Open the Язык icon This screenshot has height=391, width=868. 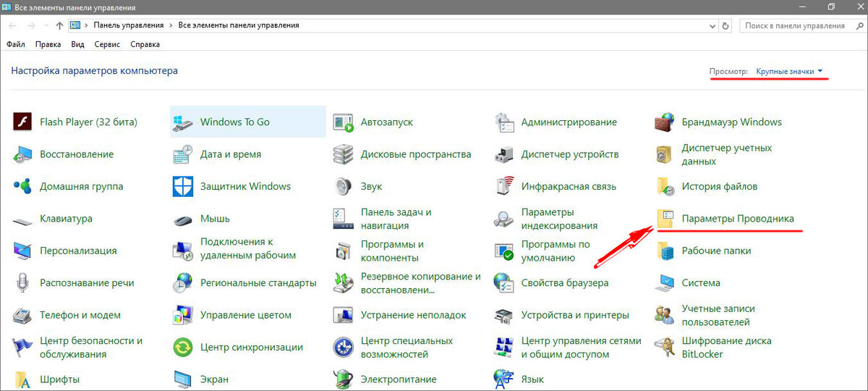[503, 379]
